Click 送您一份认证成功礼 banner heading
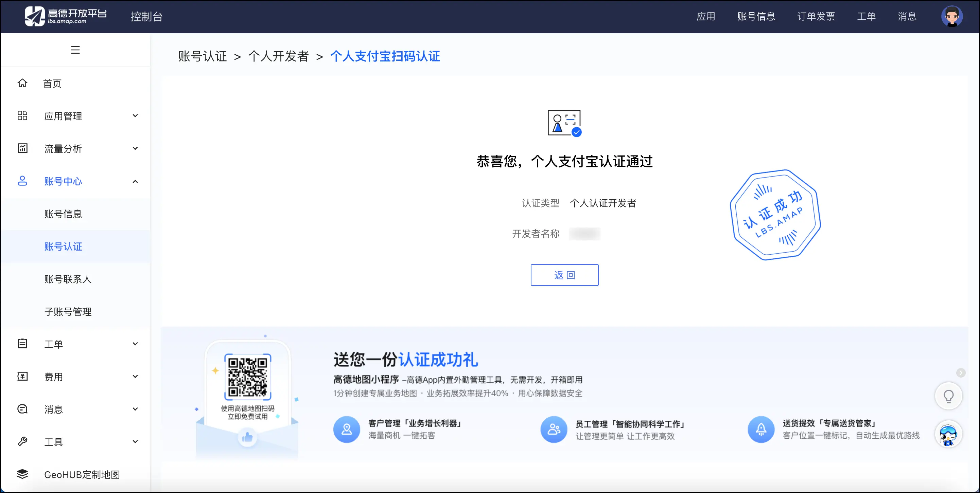Image resolution: width=980 pixels, height=493 pixels. pyautogui.click(x=405, y=359)
